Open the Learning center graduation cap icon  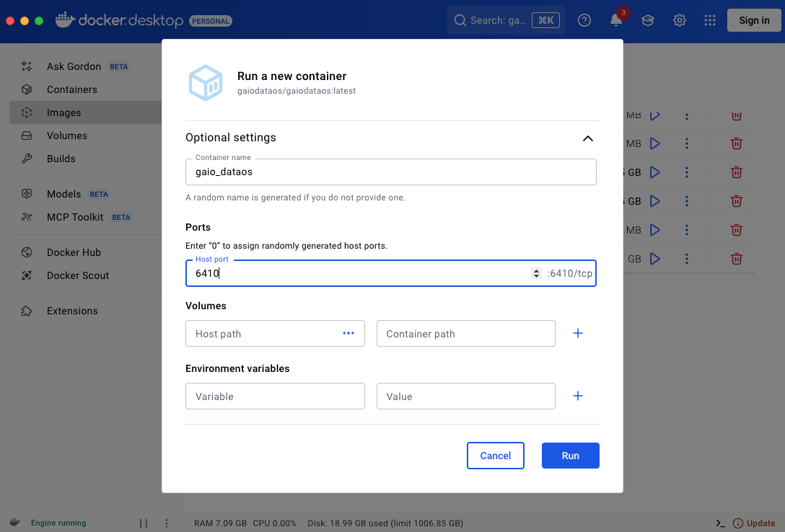(648, 20)
